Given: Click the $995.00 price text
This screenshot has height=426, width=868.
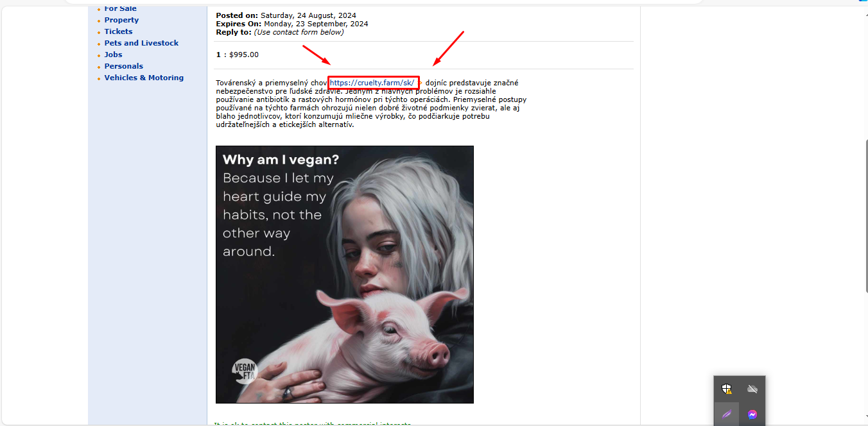Looking at the screenshot, I should click(x=244, y=55).
